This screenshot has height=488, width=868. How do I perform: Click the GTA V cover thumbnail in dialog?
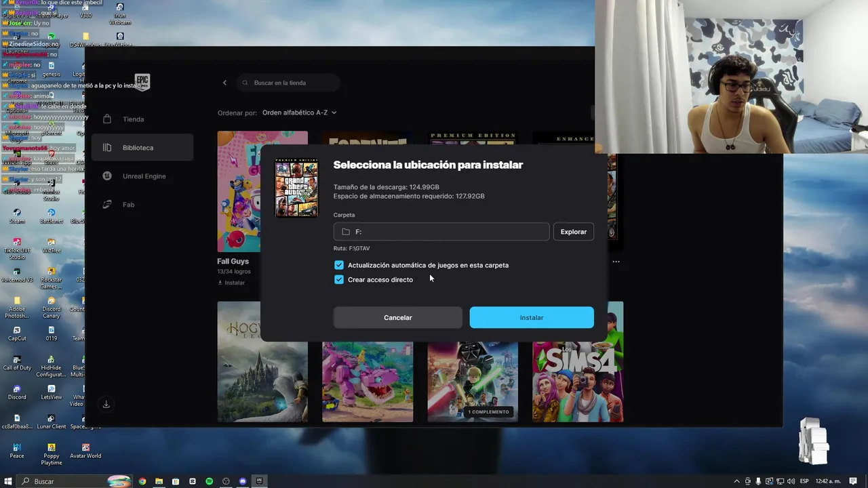coord(296,188)
